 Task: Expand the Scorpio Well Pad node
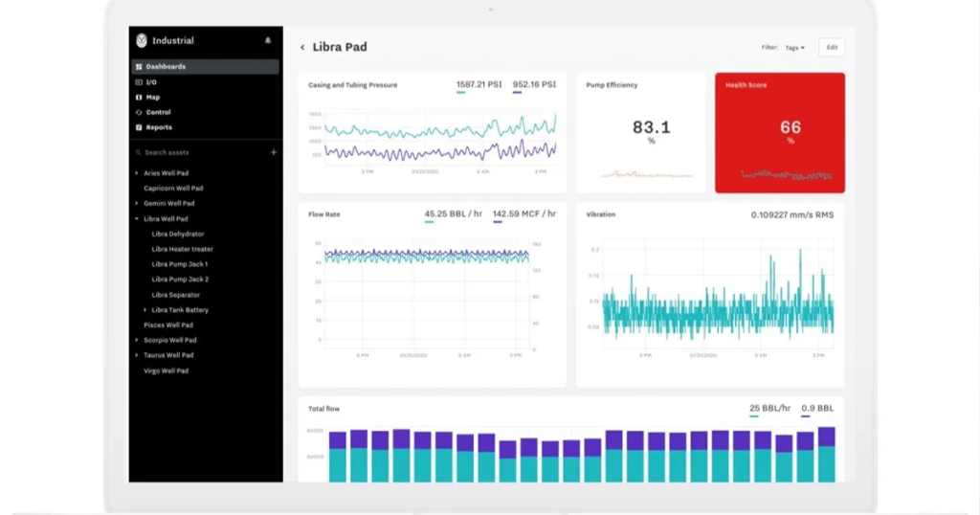137,341
